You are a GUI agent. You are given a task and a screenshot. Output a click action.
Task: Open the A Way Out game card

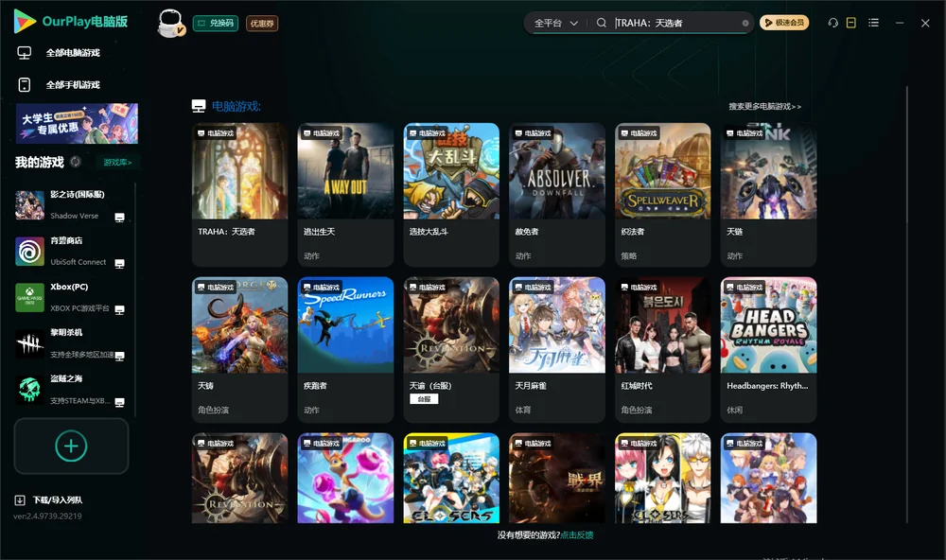point(345,194)
